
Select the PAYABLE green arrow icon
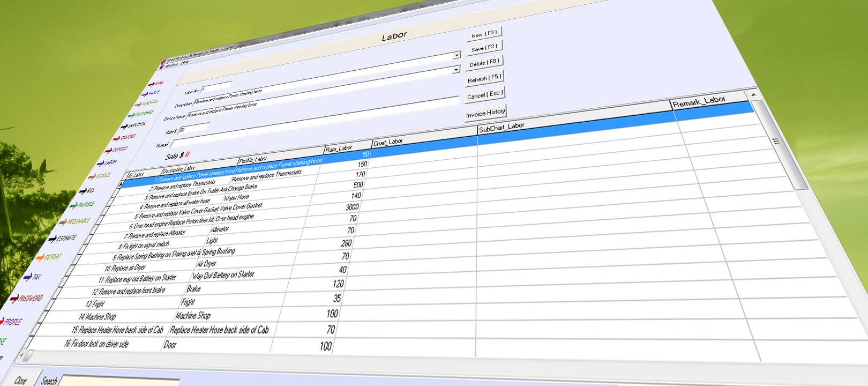74,206
